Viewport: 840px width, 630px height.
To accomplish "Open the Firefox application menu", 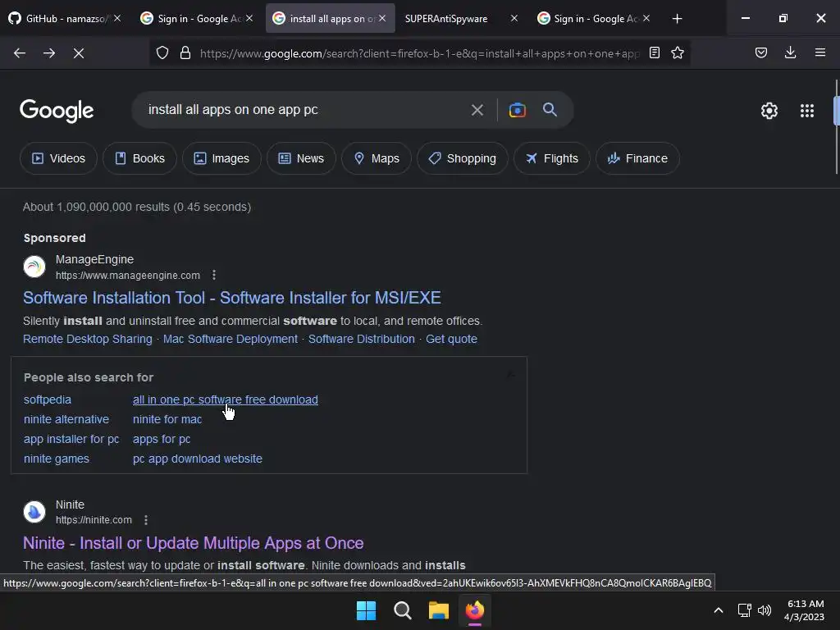I will tap(820, 53).
